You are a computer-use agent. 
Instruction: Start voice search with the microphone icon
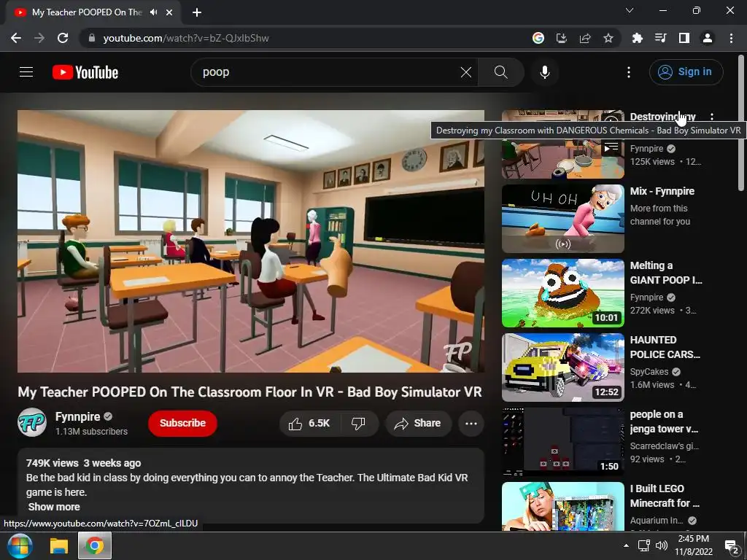pyautogui.click(x=545, y=72)
